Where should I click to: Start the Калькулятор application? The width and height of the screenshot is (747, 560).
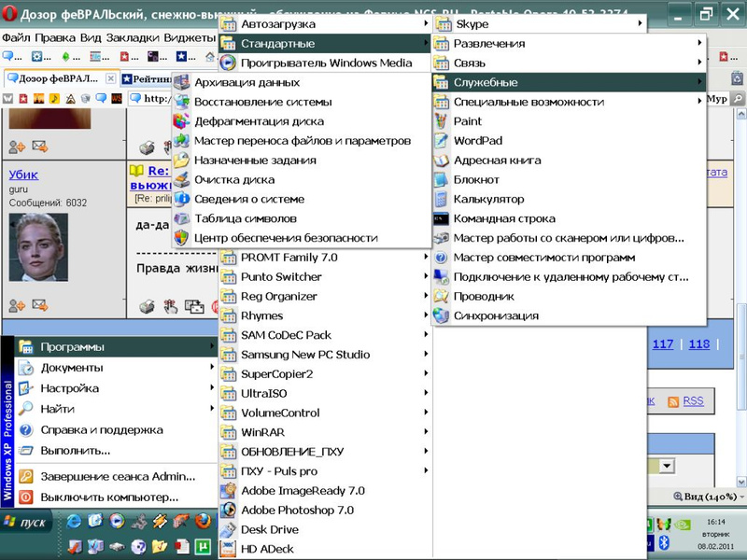[487, 199]
